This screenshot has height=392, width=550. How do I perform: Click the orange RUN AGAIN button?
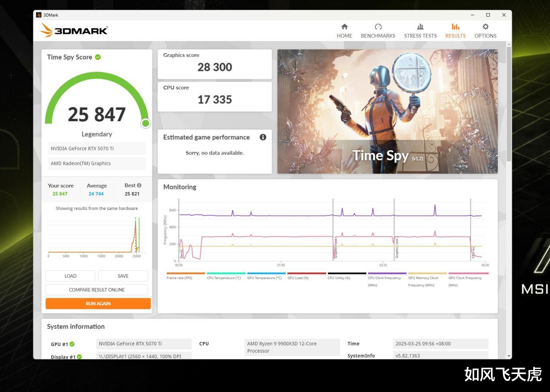98,304
